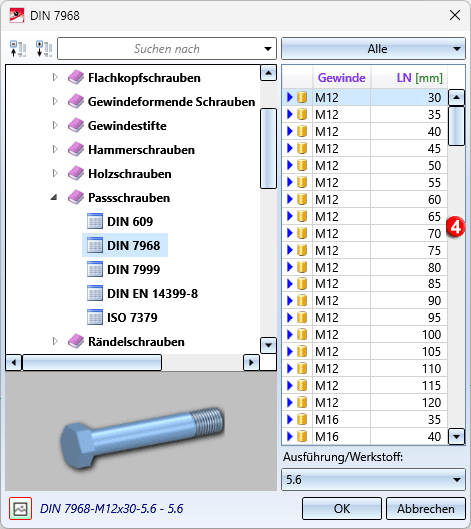
Task: Select the M12 with length 105 row
Action: click(365, 352)
